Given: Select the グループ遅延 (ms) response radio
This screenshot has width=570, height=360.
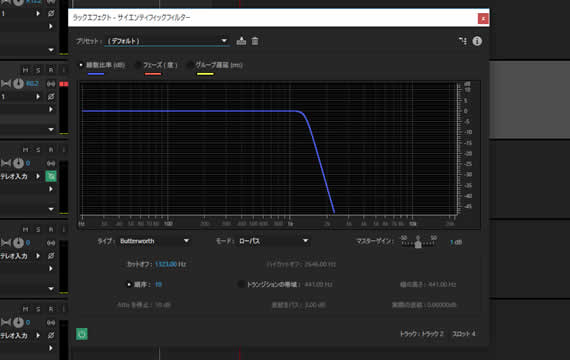Looking at the screenshot, I should pyautogui.click(x=190, y=65).
